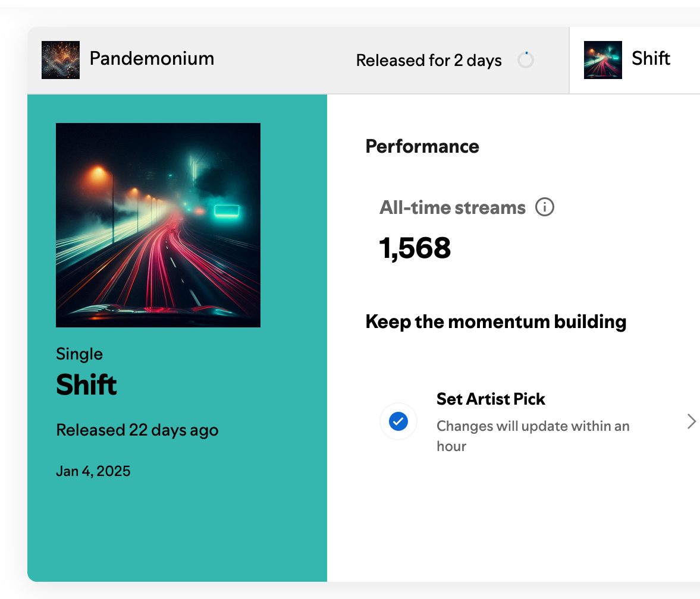Click the all-time streams count 1,568

(415, 248)
